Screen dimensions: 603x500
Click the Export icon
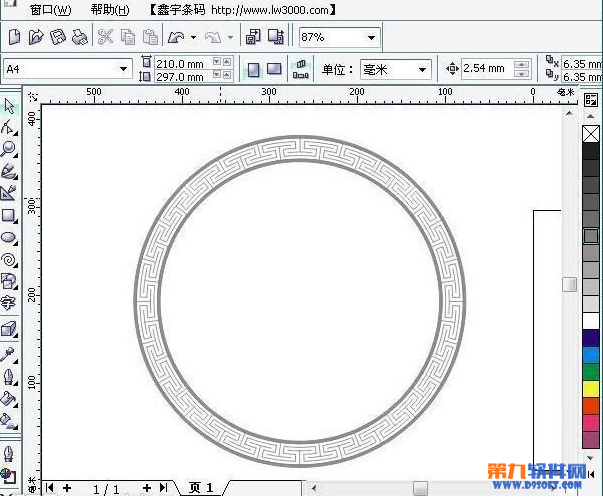coord(276,37)
